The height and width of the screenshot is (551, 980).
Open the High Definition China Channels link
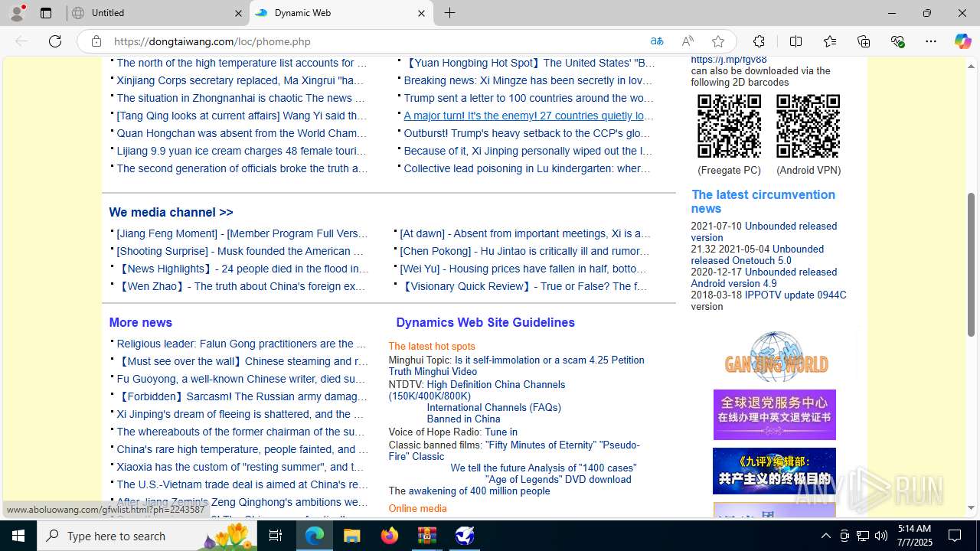(477, 390)
